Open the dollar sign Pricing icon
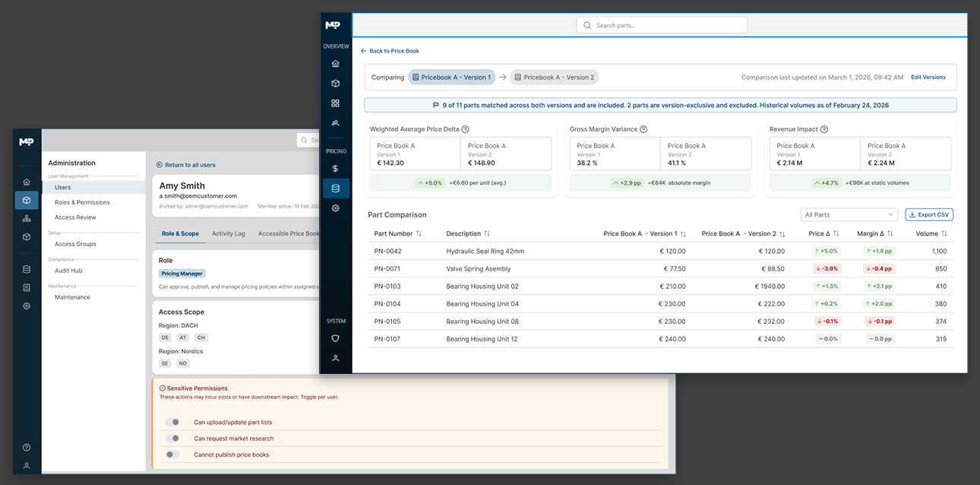The width and height of the screenshot is (980, 485). (x=336, y=168)
